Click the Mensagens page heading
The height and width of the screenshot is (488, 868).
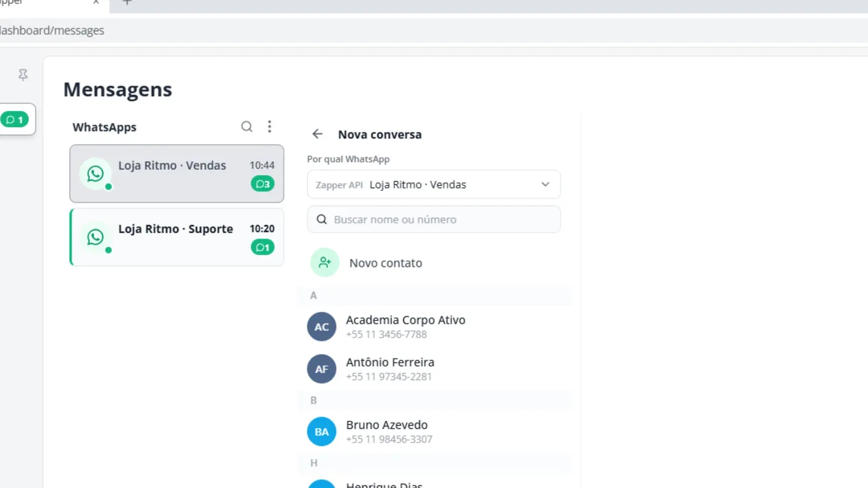[x=118, y=89]
